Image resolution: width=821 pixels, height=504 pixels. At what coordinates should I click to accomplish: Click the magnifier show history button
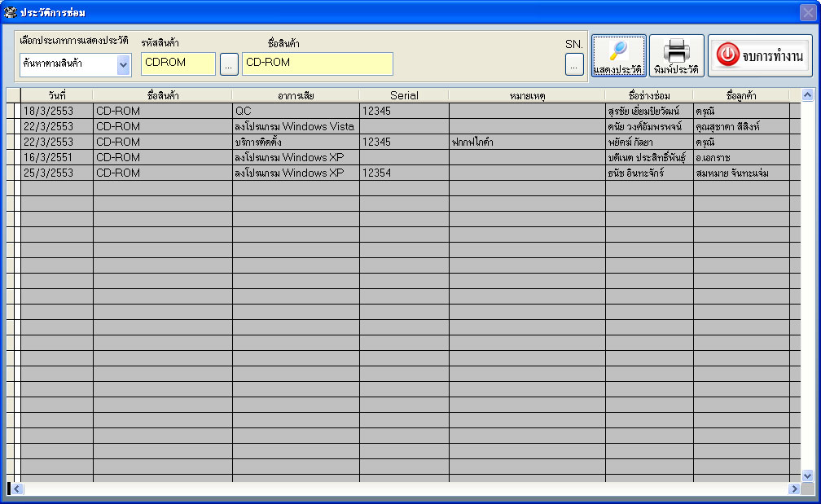coord(618,56)
